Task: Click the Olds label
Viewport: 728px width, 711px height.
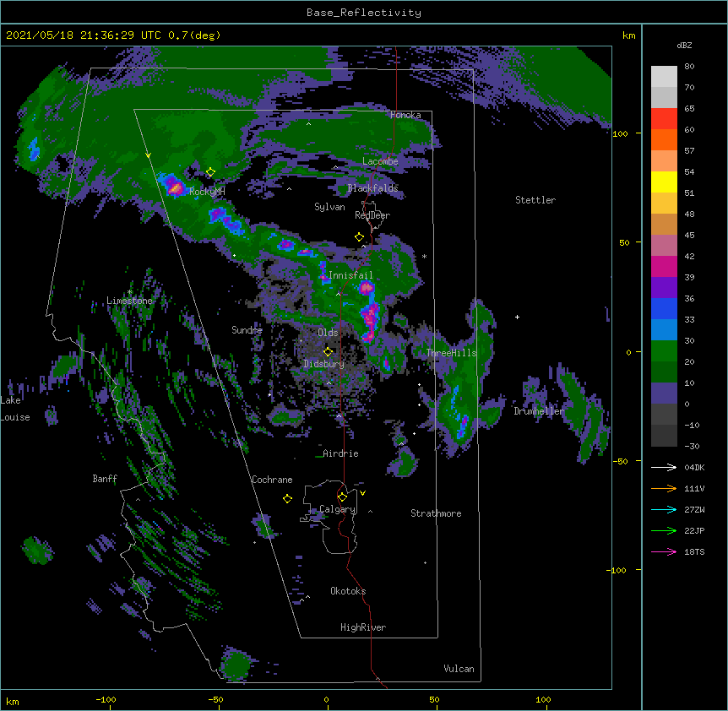Action: click(328, 333)
